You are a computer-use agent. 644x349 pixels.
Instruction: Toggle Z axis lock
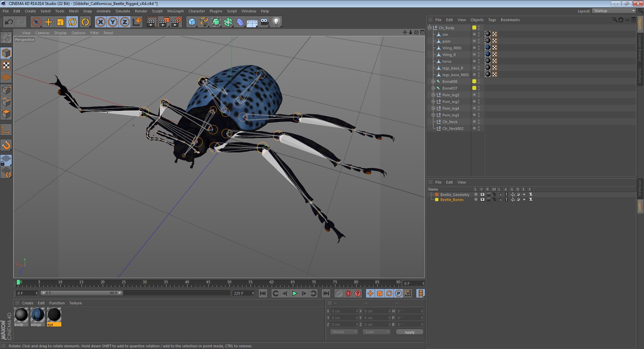coord(125,22)
